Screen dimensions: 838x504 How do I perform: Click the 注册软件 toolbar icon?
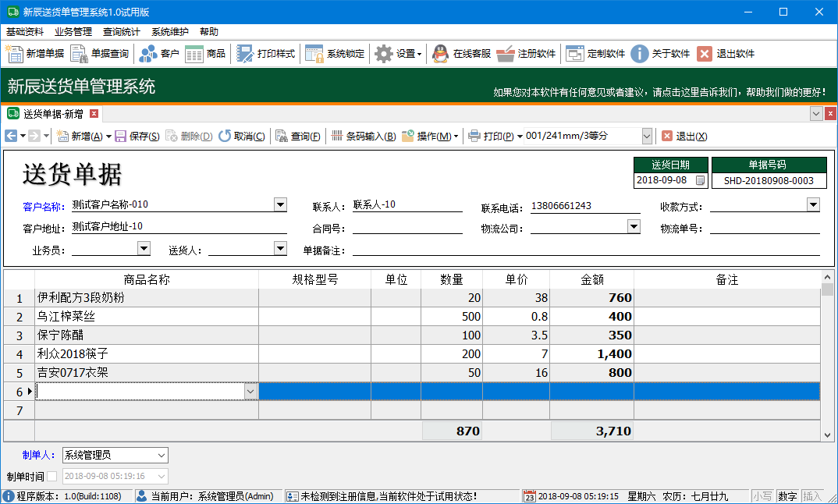[505, 54]
